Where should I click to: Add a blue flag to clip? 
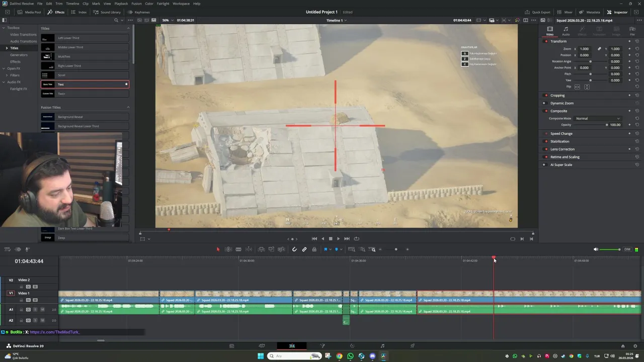[326, 249]
